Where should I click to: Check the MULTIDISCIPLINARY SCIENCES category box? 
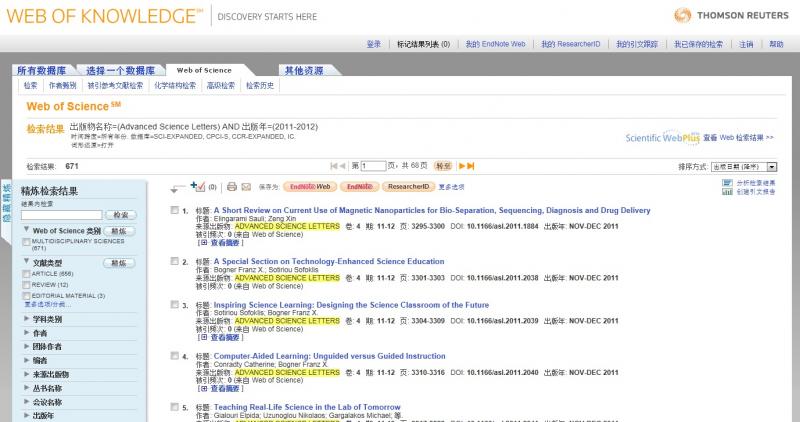click(27, 242)
